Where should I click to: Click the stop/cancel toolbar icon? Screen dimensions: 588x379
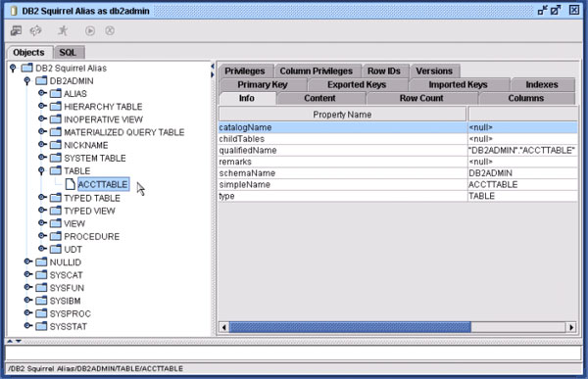click(110, 30)
